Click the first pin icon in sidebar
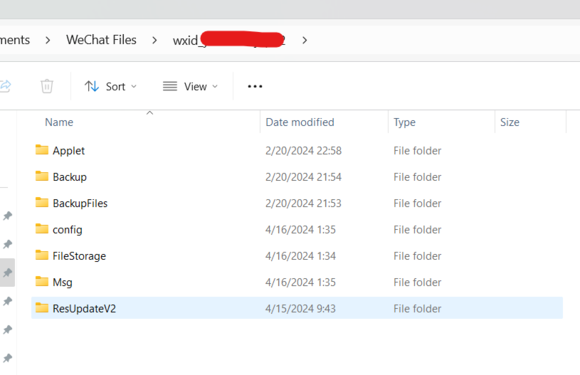The image size is (580, 375). pyautogui.click(x=7, y=216)
